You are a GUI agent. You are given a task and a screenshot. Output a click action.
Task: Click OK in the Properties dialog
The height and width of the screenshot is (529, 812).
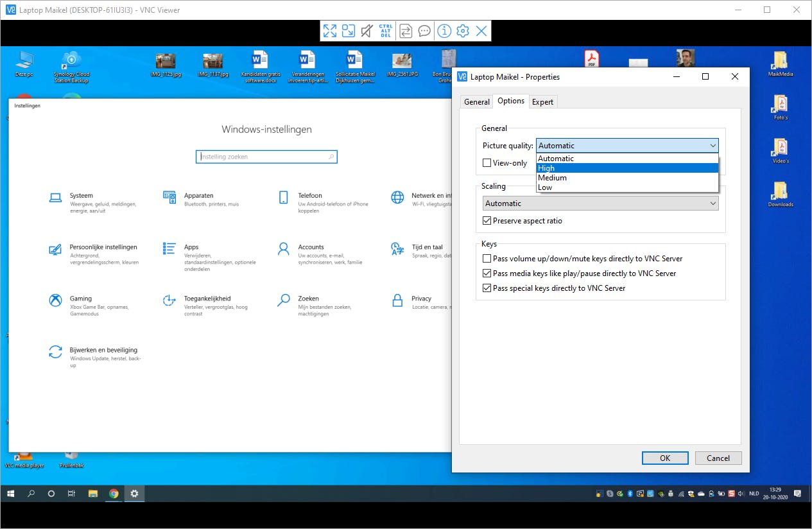pyautogui.click(x=665, y=458)
